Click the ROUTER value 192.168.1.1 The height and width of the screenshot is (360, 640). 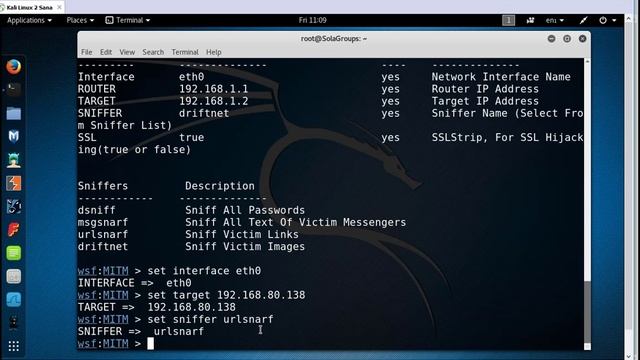[x=213, y=89]
